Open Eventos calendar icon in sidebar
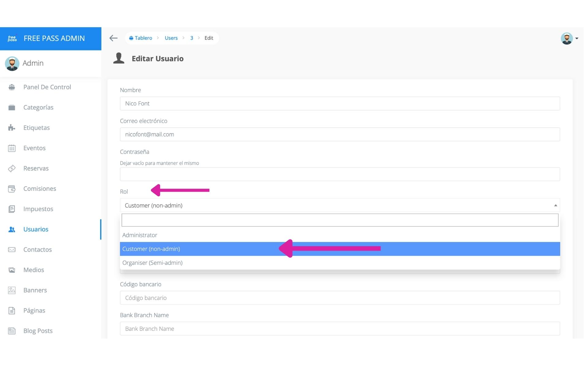 coord(12,148)
